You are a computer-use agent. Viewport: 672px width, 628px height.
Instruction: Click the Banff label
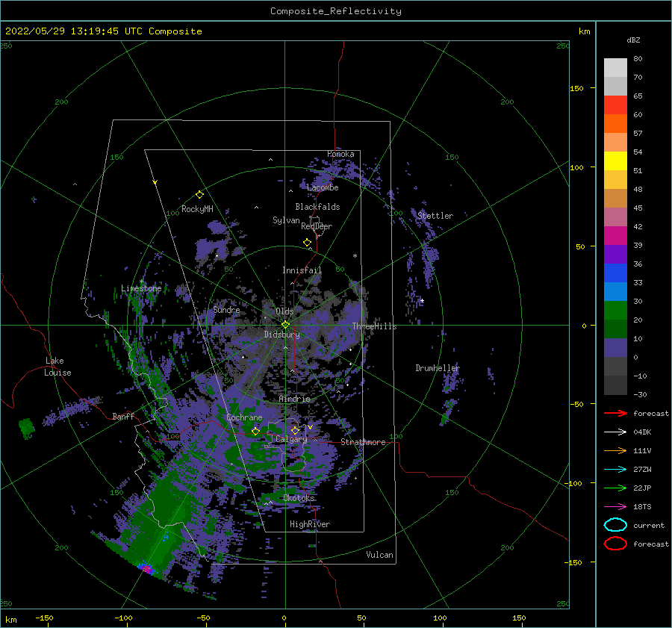[x=123, y=416]
